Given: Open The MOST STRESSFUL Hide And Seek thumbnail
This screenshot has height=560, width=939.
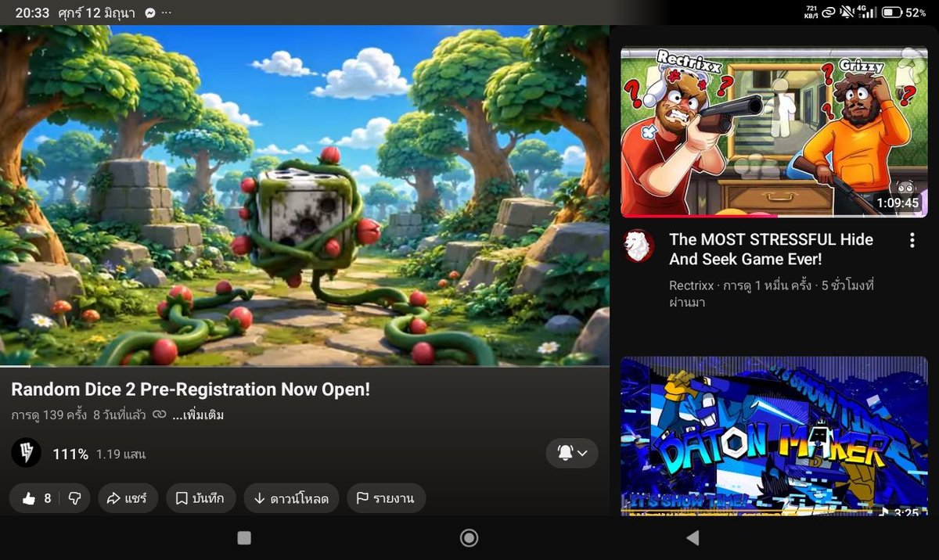Looking at the screenshot, I should click(774, 131).
